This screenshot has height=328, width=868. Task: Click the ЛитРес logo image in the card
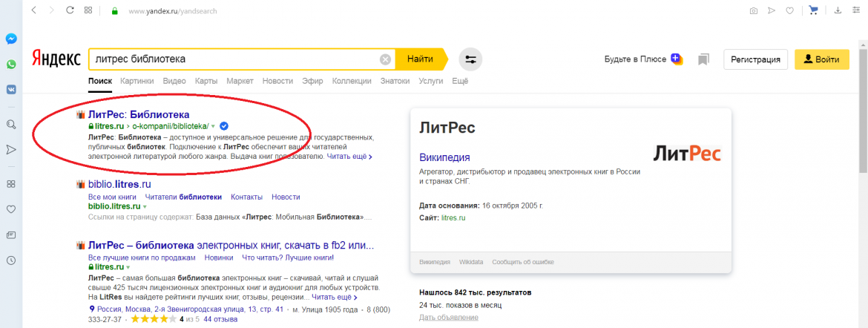[x=686, y=153]
